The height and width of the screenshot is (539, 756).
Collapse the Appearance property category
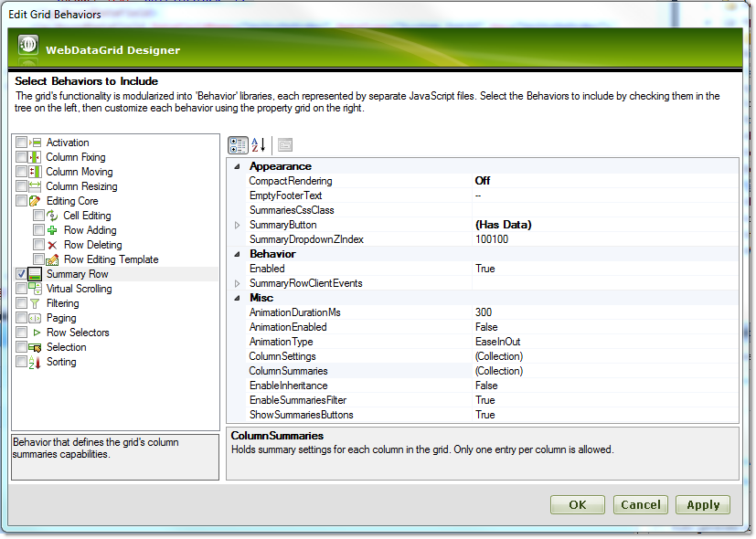238,166
